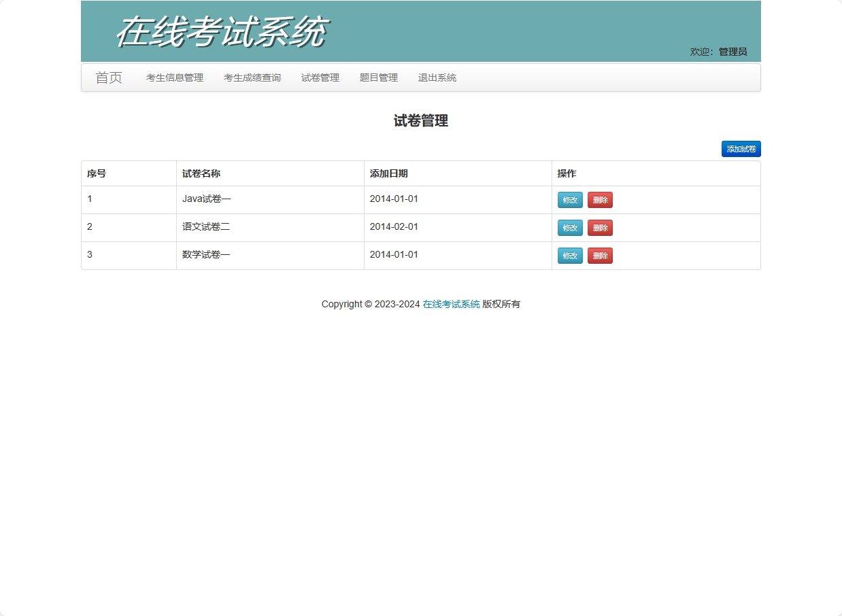Click 删除 for 数学试卷一
Image resolution: width=842 pixels, height=616 pixels.
(600, 255)
